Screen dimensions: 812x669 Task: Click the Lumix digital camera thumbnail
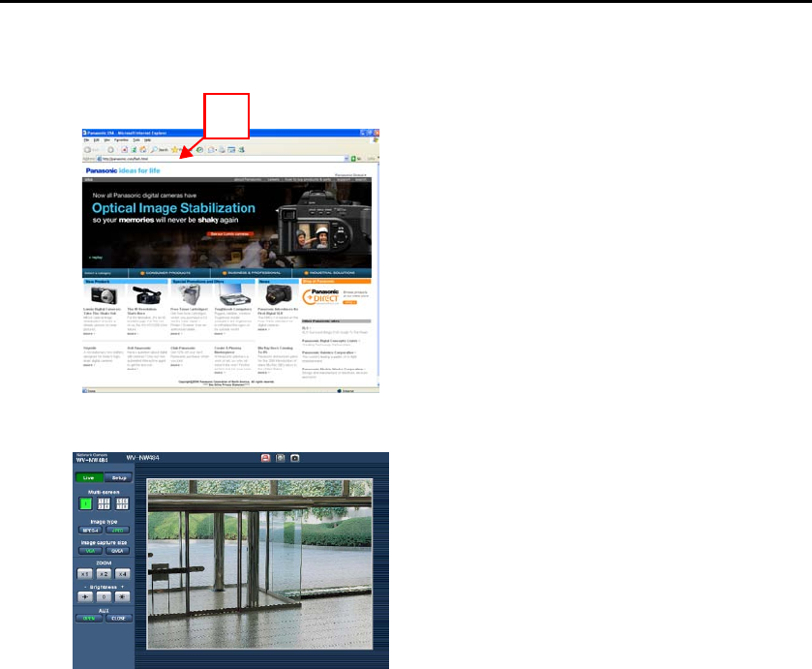pyautogui.click(x=104, y=295)
